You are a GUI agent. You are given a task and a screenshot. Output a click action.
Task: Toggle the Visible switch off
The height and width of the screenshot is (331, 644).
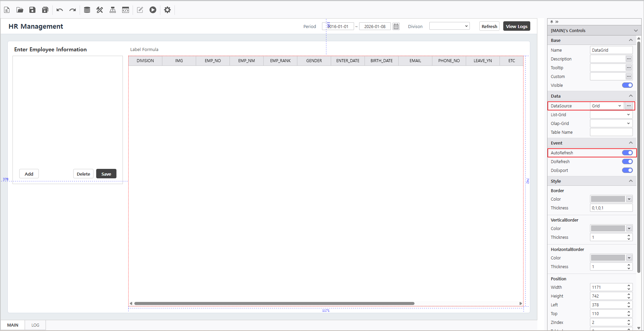tap(627, 85)
